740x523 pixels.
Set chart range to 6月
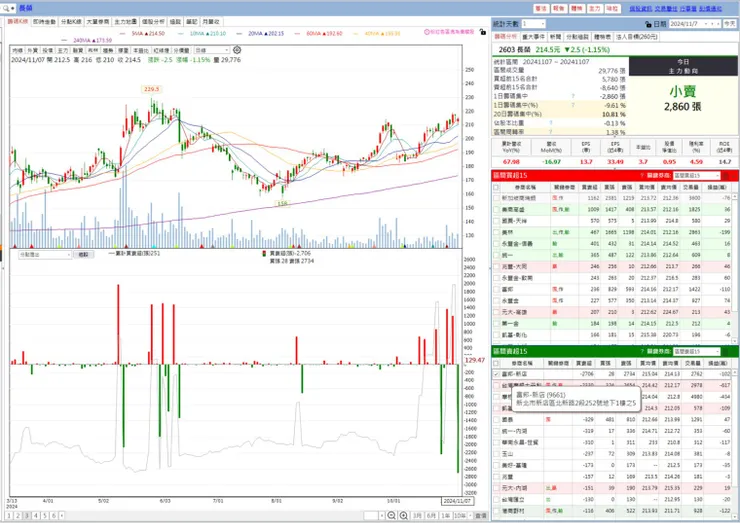pos(431,515)
